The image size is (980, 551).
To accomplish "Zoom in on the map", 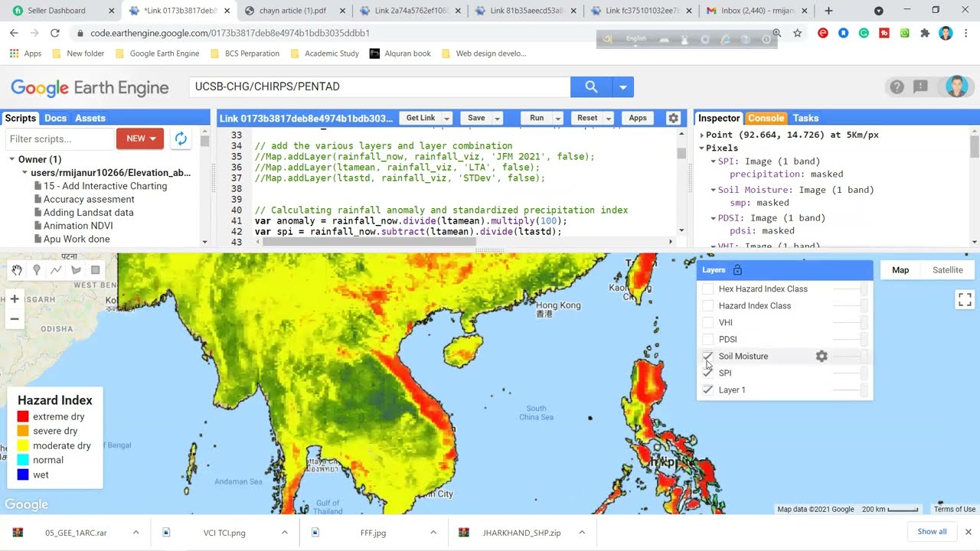I will coord(15,298).
